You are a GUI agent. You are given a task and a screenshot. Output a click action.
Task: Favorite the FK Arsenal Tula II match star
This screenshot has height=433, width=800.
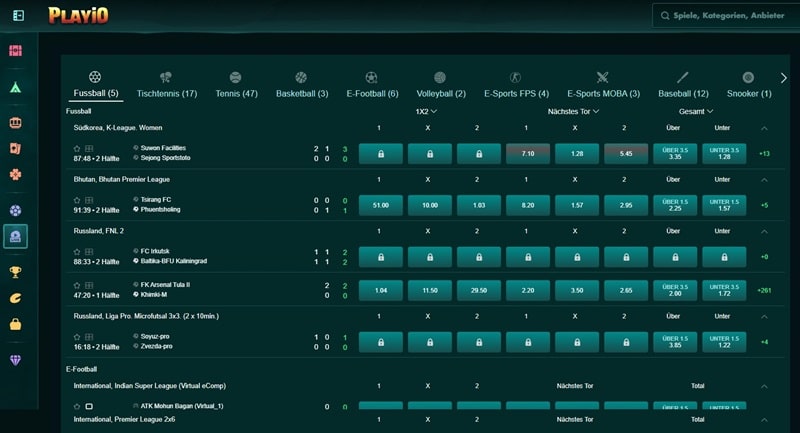point(77,285)
